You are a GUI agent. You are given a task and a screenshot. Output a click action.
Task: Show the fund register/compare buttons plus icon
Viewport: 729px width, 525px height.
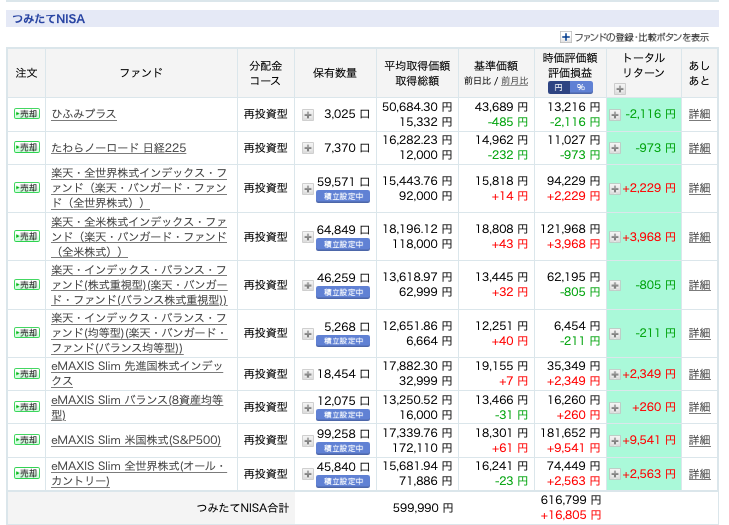[x=565, y=37]
